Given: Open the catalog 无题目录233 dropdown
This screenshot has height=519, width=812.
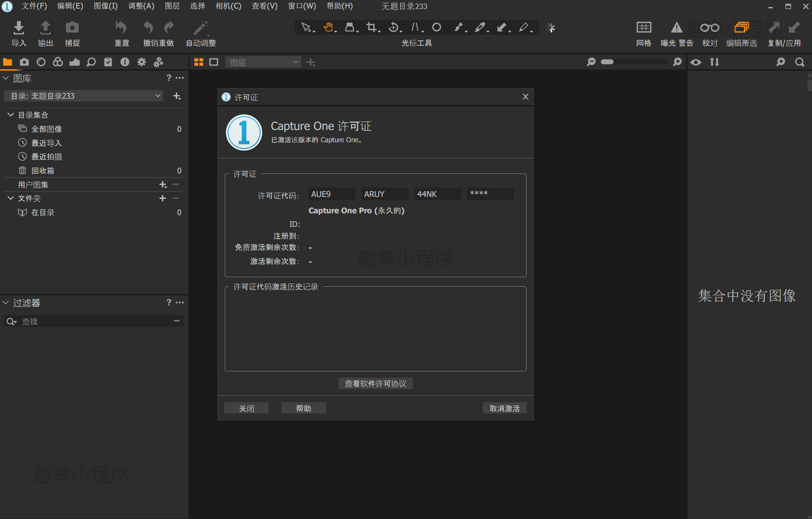Looking at the screenshot, I should 84,96.
